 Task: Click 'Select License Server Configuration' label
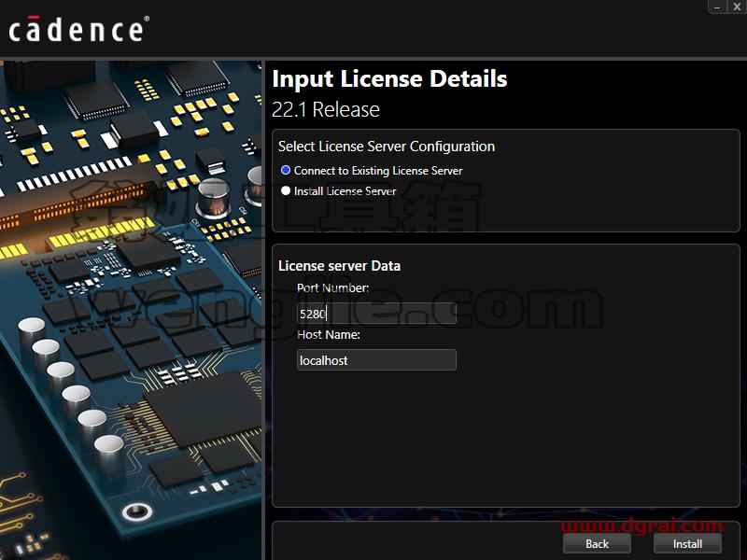(387, 147)
